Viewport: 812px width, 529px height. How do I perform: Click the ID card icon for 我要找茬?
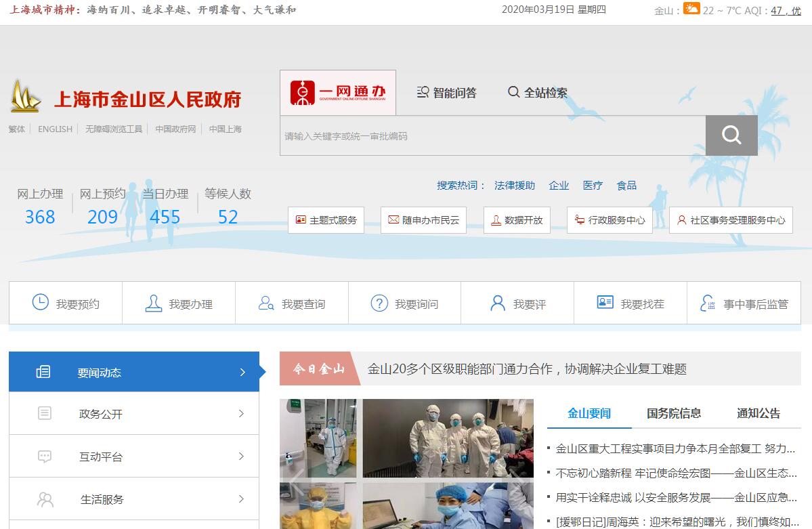pyautogui.click(x=605, y=303)
